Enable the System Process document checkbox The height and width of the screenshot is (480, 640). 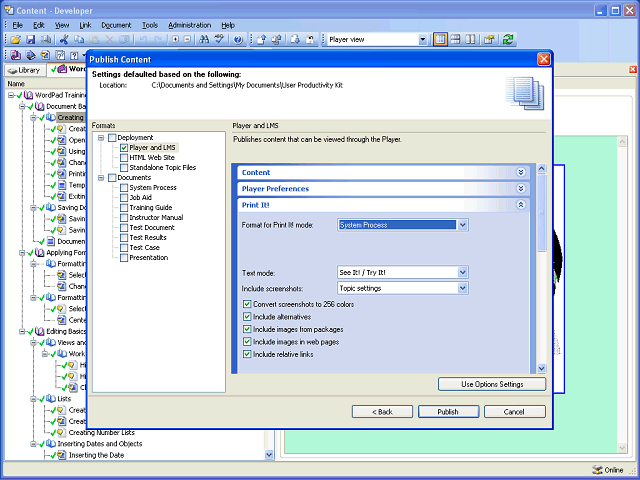click(x=124, y=188)
